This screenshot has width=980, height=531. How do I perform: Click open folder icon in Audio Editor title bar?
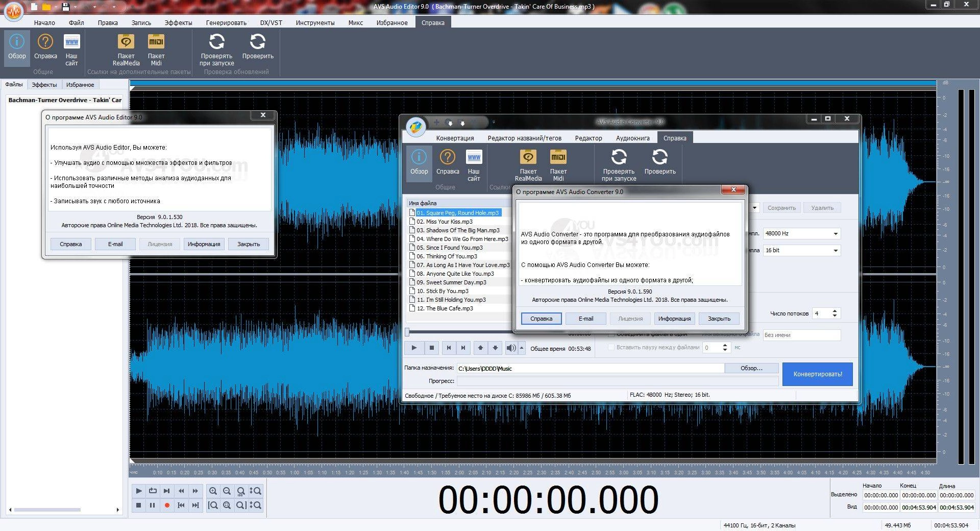(46, 7)
